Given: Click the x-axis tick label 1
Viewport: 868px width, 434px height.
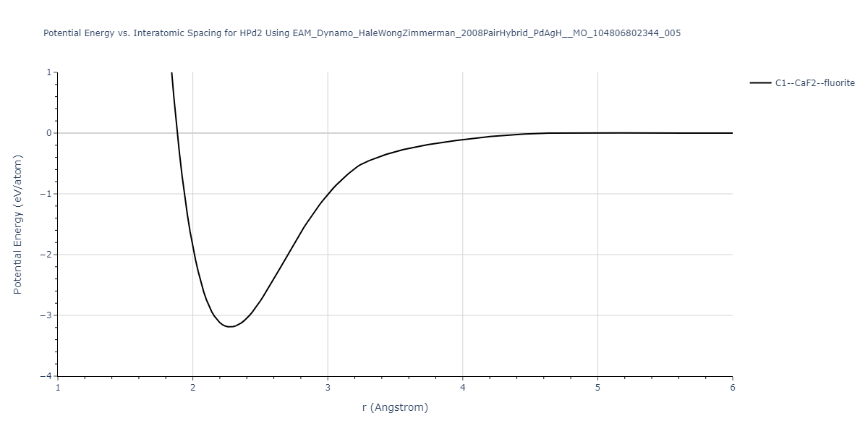Looking at the screenshot, I should 58,388.
